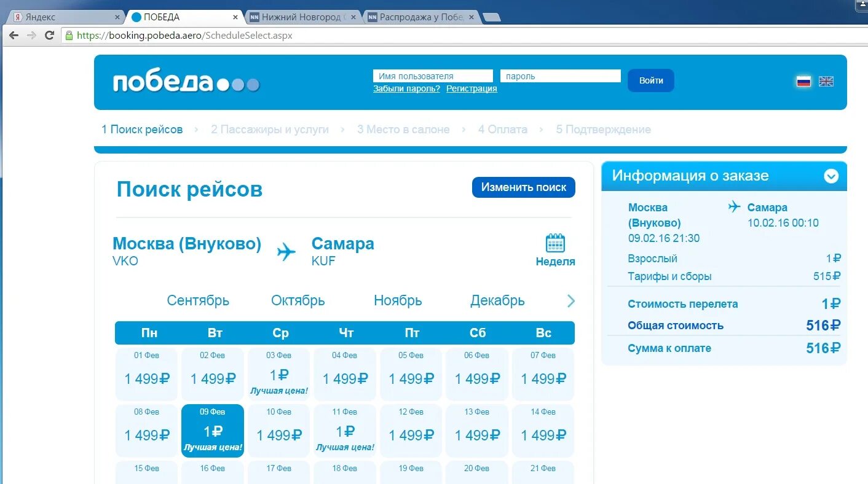The height and width of the screenshot is (484, 868).
Task: Switch to Распродажа у Победы tab
Action: [x=421, y=17]
